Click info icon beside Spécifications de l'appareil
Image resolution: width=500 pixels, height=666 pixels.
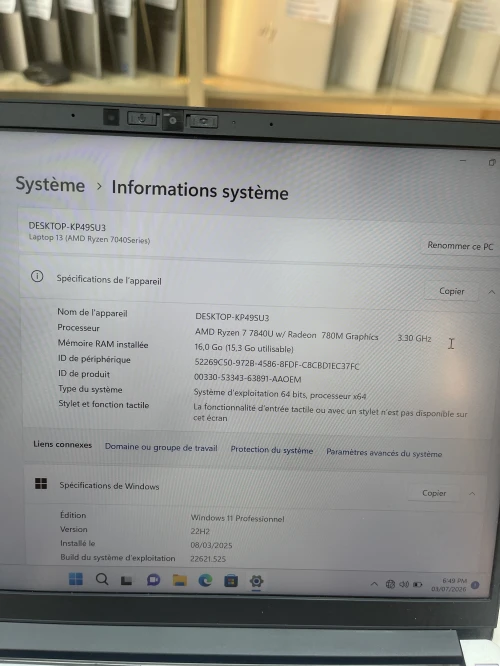point(37,277)
